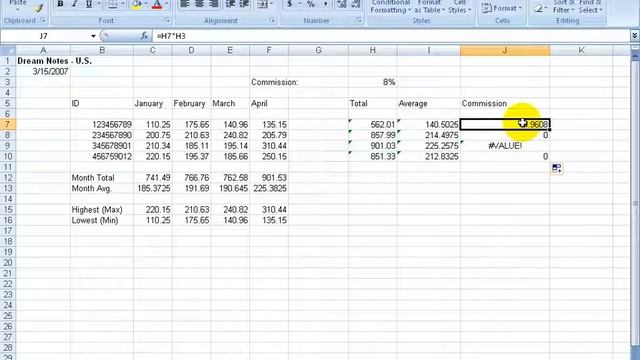This screenshot has height=360, width=640.
Task: Click the Format Painter brush icon
Action: point(38,7)
